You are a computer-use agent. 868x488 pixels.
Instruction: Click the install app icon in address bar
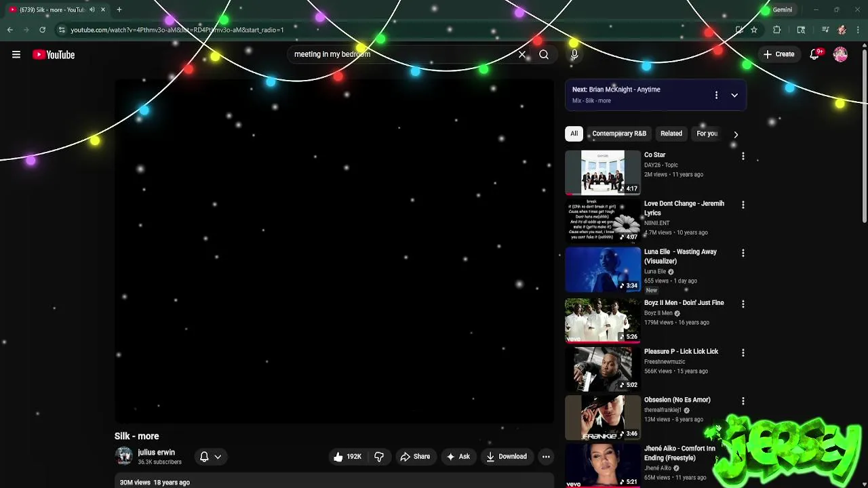tap(739, 30)
